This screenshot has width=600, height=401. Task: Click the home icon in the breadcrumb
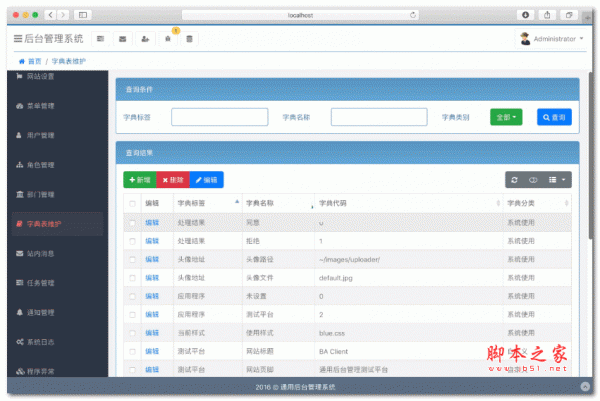click(21, 61)
